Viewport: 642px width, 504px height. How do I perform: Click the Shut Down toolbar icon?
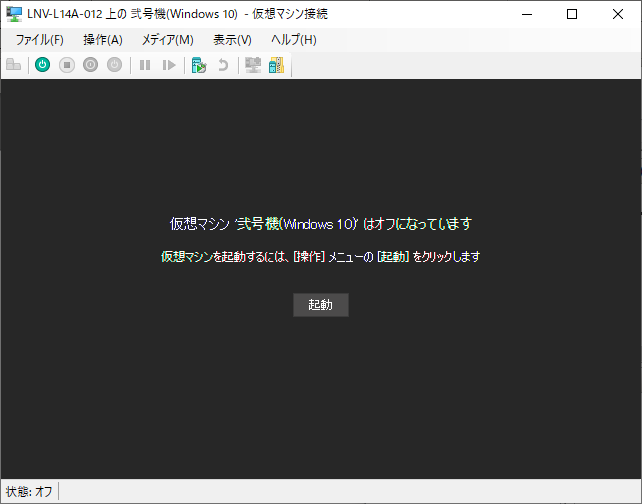coord(90,65)
